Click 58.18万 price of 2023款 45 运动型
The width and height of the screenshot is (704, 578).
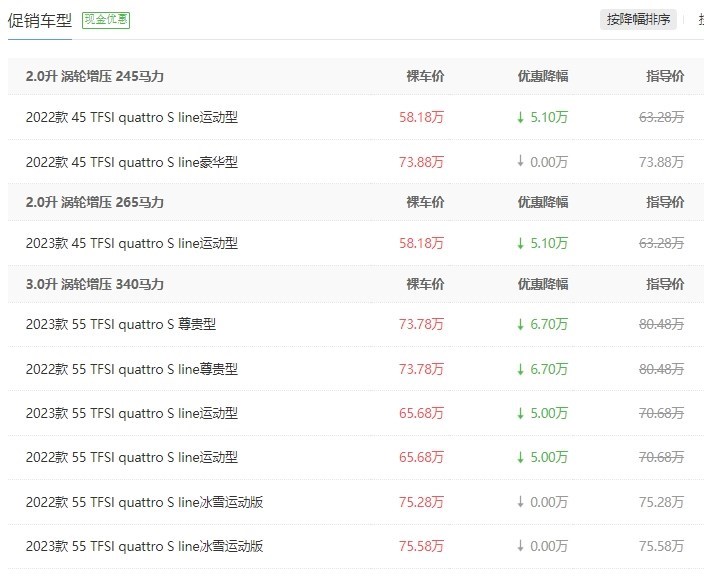(x=421, y=243)
